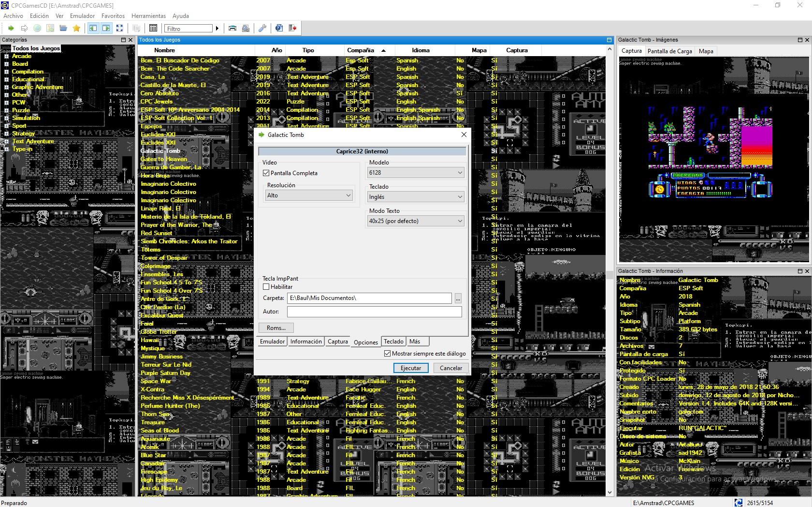This screenshot has height=507, width=812.
Task: Click the Roms... button
Action: (x=276, y=328)
